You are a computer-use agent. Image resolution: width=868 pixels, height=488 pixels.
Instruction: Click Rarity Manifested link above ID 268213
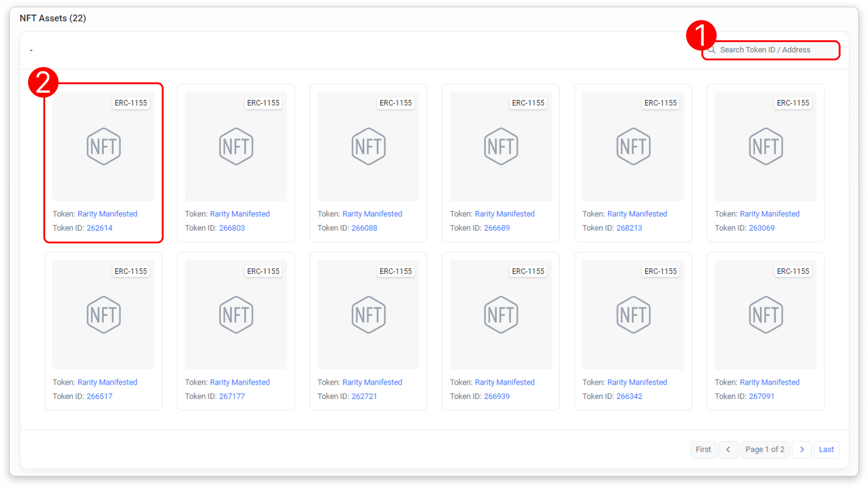[x=637, y=214]
